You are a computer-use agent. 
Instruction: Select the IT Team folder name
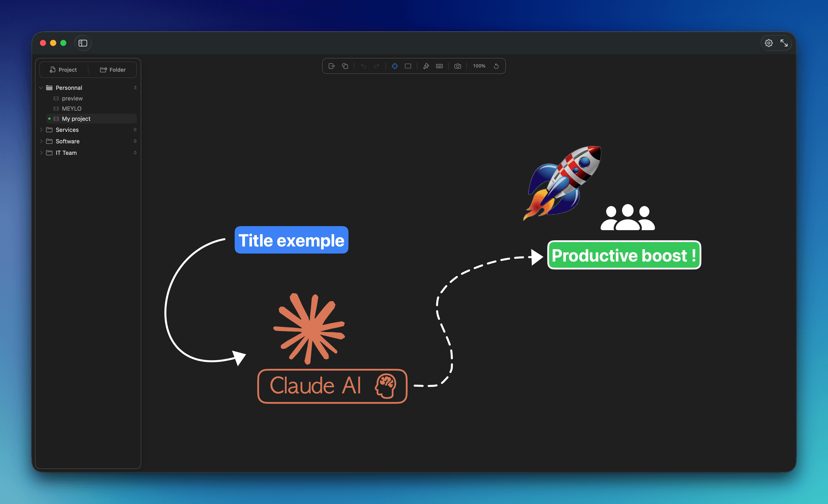(66, 153)
